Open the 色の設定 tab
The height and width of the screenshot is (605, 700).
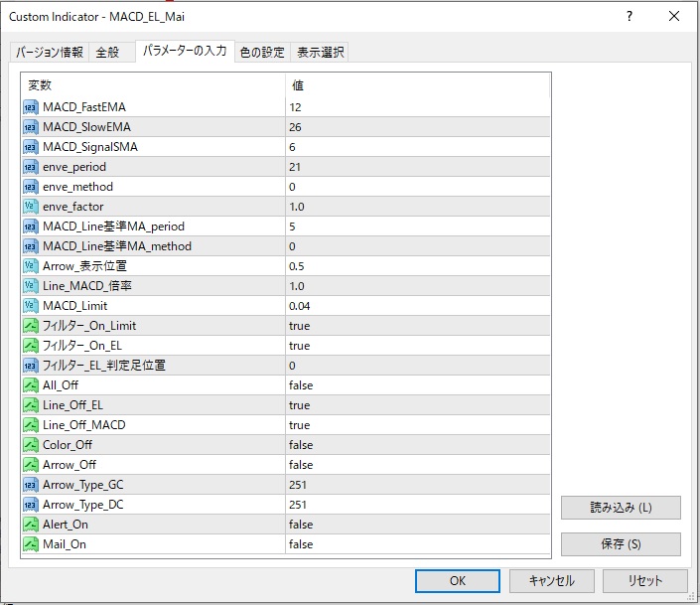(262, 53)
